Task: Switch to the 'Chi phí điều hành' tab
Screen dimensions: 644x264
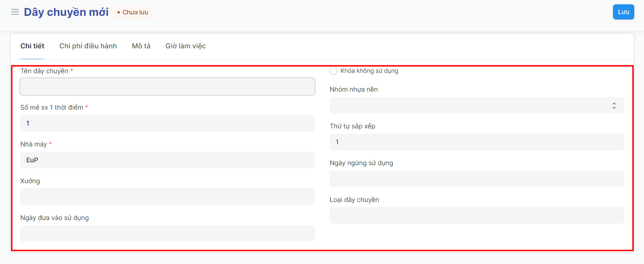Action: pos(88,46)
